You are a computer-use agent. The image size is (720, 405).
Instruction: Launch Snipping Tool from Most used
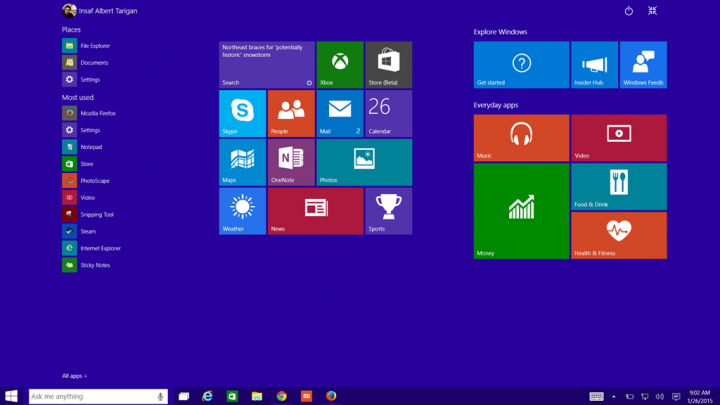point(88,214)
